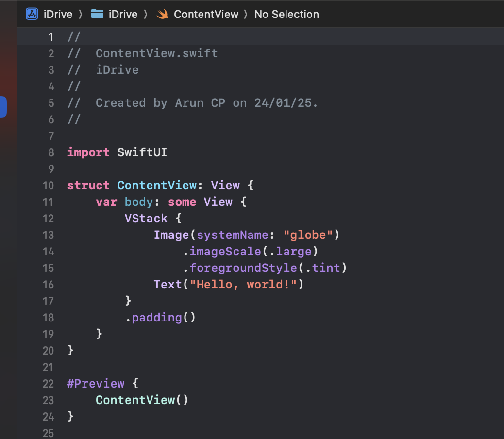Viewport: 504px width, 439px height.
Task: Click the iDrive comment on line 3
Action: 117,70
